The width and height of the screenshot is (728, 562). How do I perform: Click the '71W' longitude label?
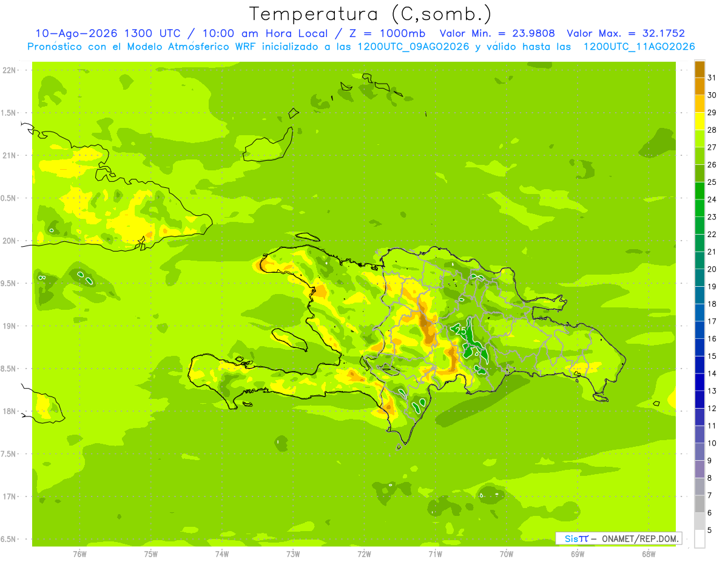[x=435, y=554]
